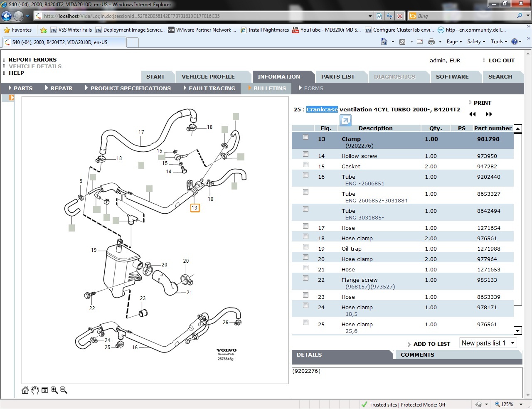Tick checkbox for Clamp 981798 row

[x=306, y=137]
